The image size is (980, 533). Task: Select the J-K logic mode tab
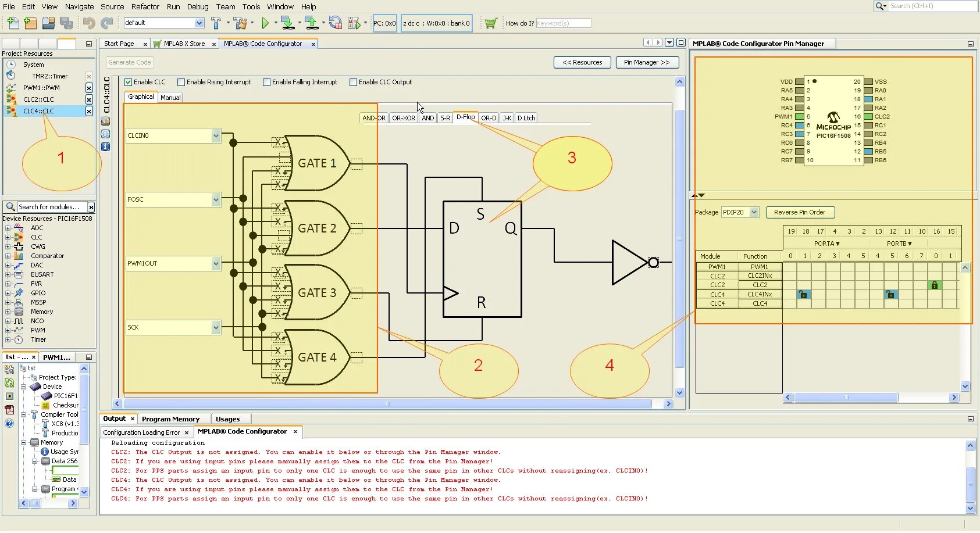[507, 118]
